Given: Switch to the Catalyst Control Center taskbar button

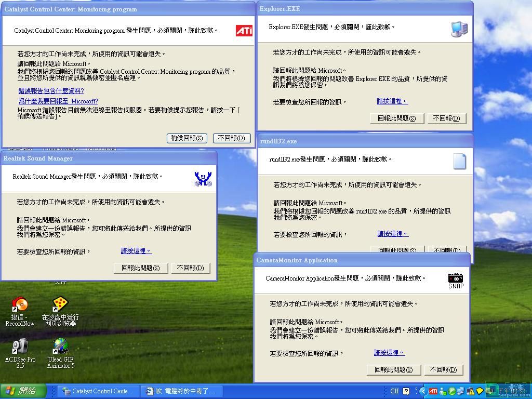Looking at the screenshot, I should 98,391.
